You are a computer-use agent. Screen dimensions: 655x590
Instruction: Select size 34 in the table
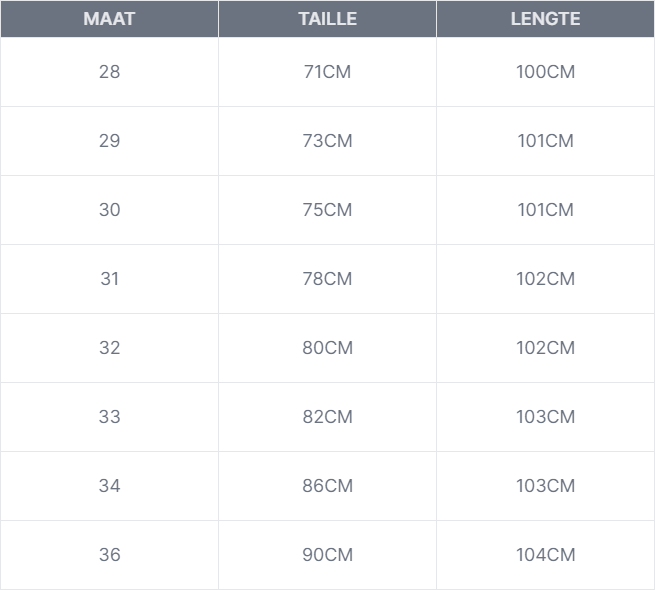(109, 486)
